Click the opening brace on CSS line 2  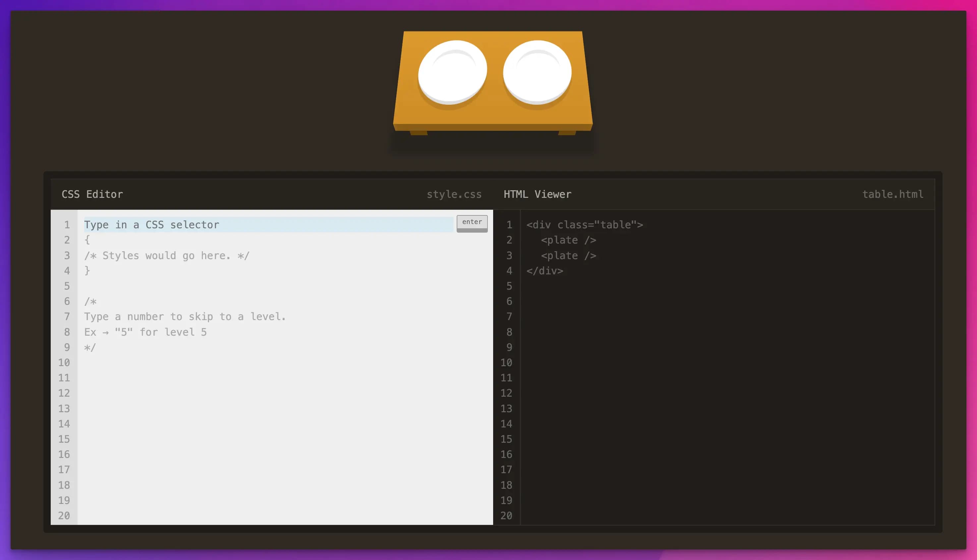point(87,240)
